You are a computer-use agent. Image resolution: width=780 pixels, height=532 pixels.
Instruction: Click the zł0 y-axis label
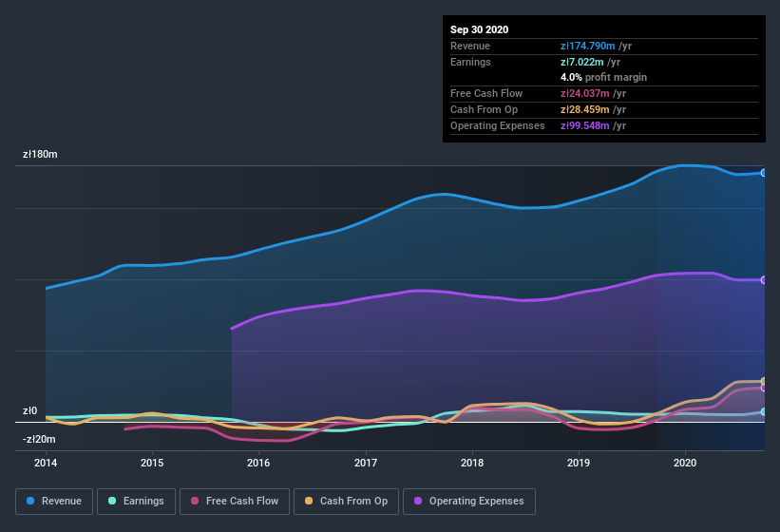pos(29,410)
